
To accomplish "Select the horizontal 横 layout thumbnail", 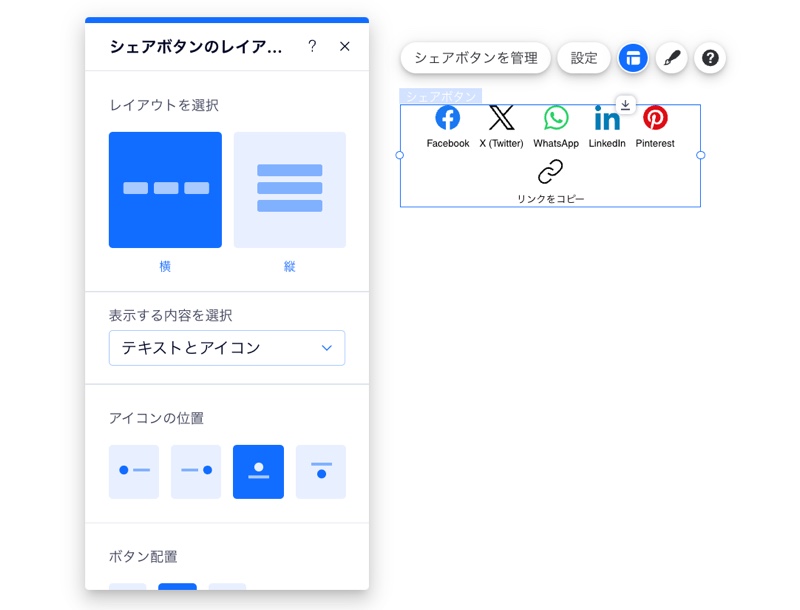I will click(x=165, y=190).
